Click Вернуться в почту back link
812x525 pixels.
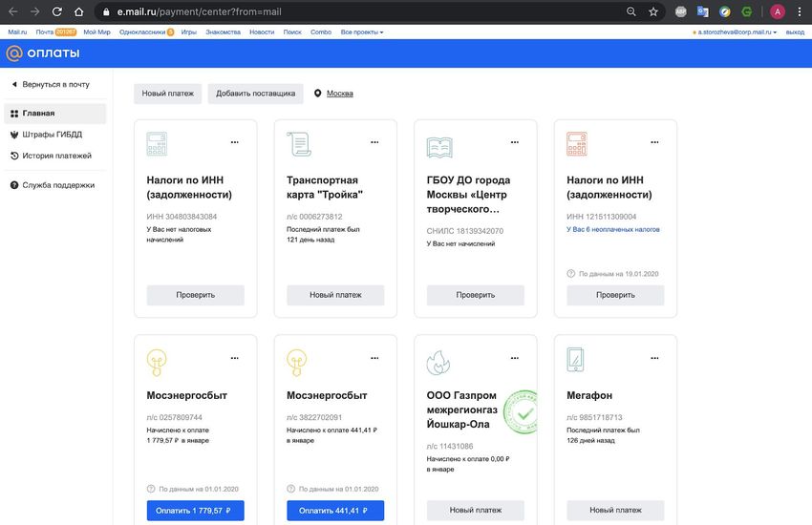pos(51,84)
